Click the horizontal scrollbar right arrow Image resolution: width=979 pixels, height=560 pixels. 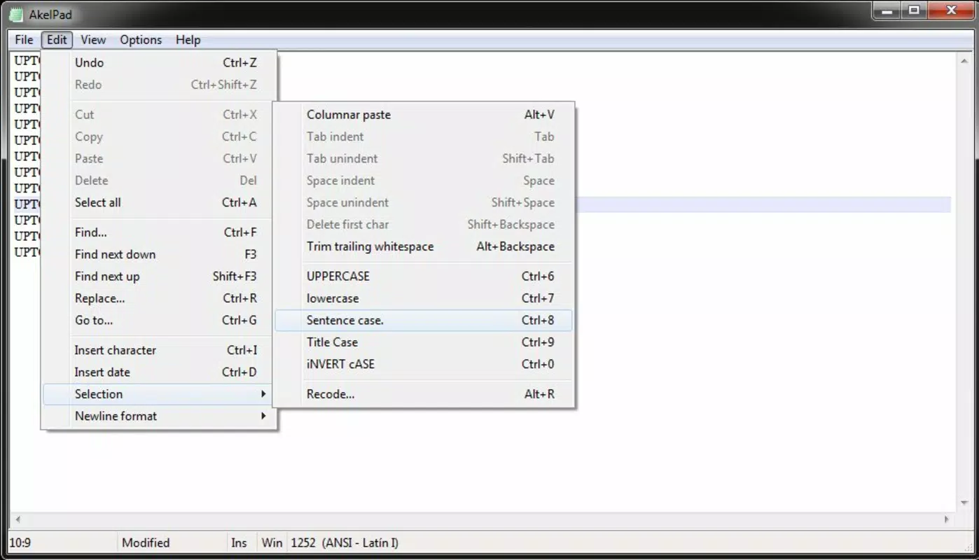[947, 519]
